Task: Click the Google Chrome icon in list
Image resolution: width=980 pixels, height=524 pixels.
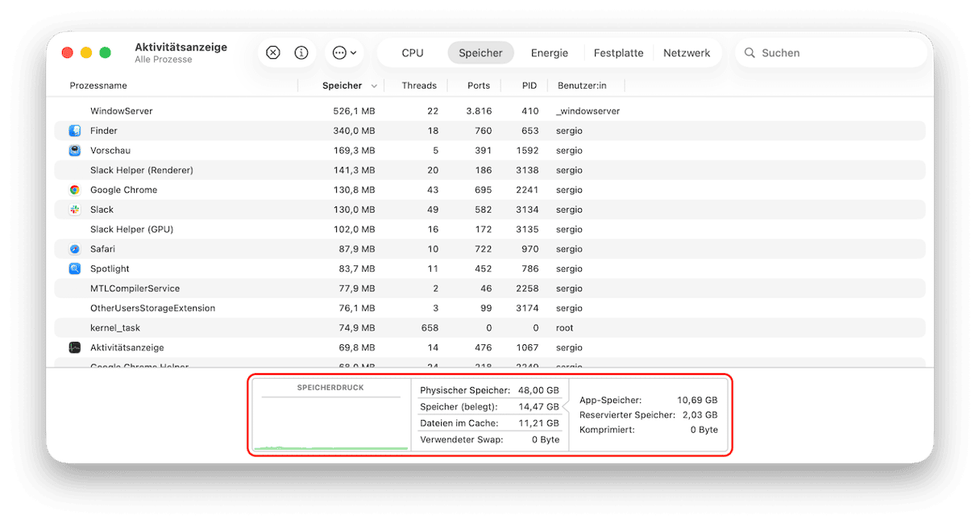Action: pos(74,190)
